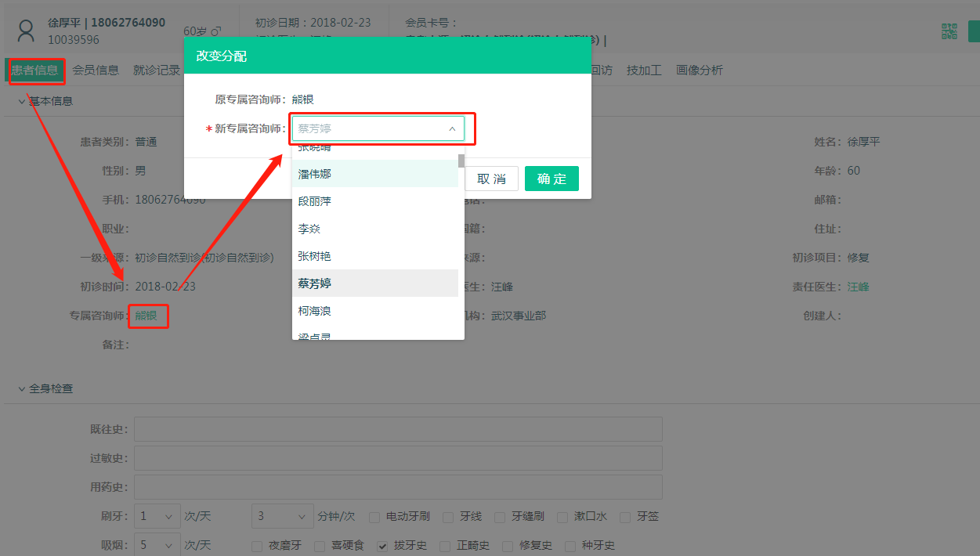This screenshot has height=556, width=980.
Task: Collapse the 全身检查 section chevron
Action: tap(21, 388)
